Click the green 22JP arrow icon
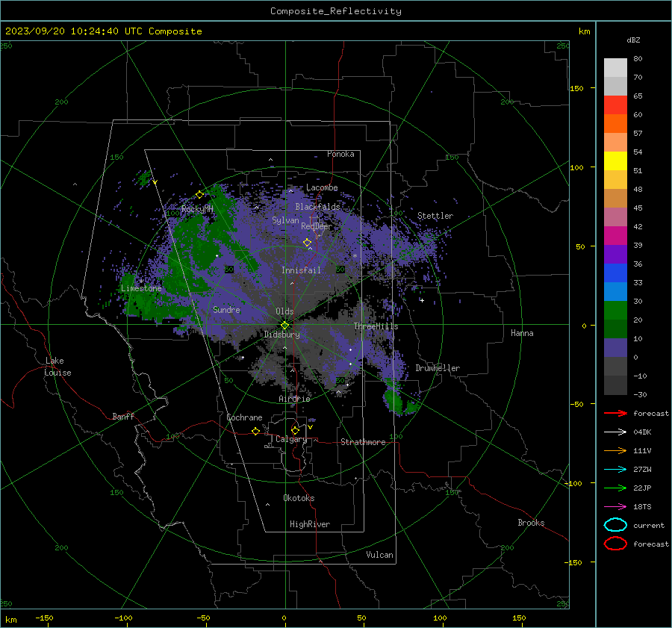The image size is (672, 628). tap(615, 488)
